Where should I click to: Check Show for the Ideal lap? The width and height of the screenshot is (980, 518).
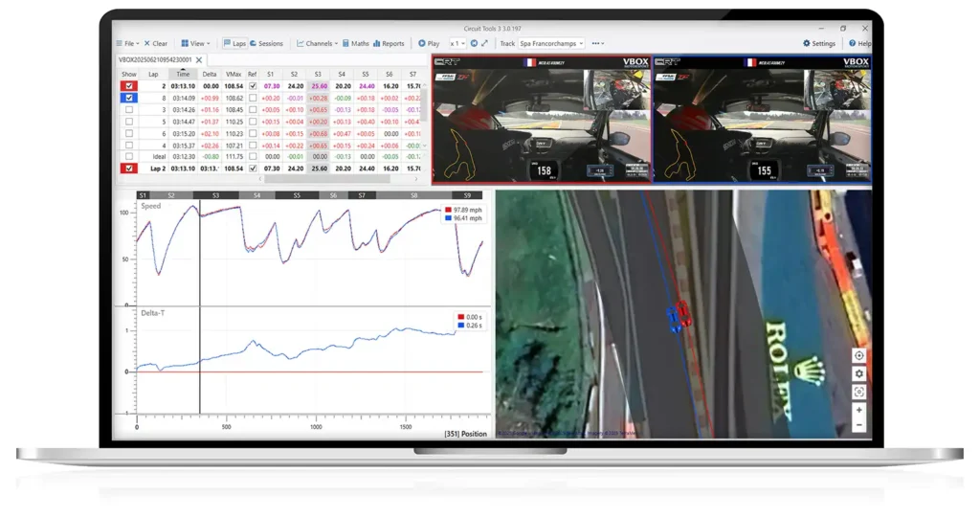tap(129, 156)
